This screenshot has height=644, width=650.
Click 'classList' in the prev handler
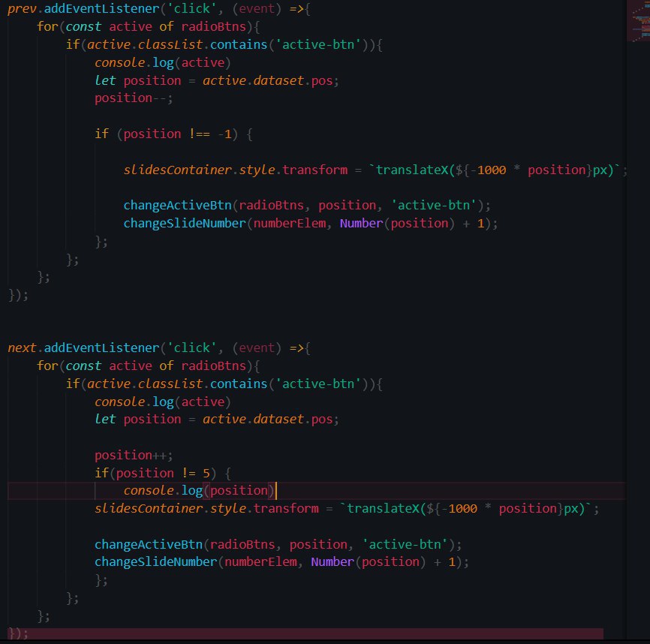coord(170,44)
